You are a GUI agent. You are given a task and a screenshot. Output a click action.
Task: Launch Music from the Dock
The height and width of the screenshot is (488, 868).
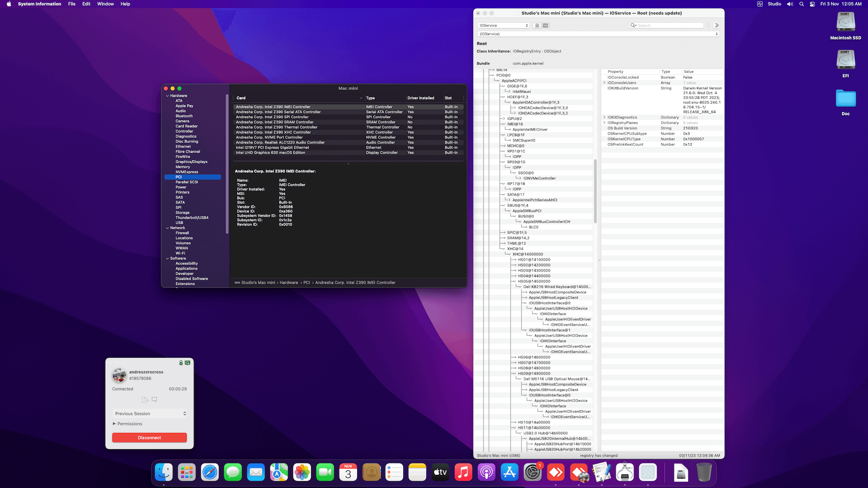click(463, 473)
